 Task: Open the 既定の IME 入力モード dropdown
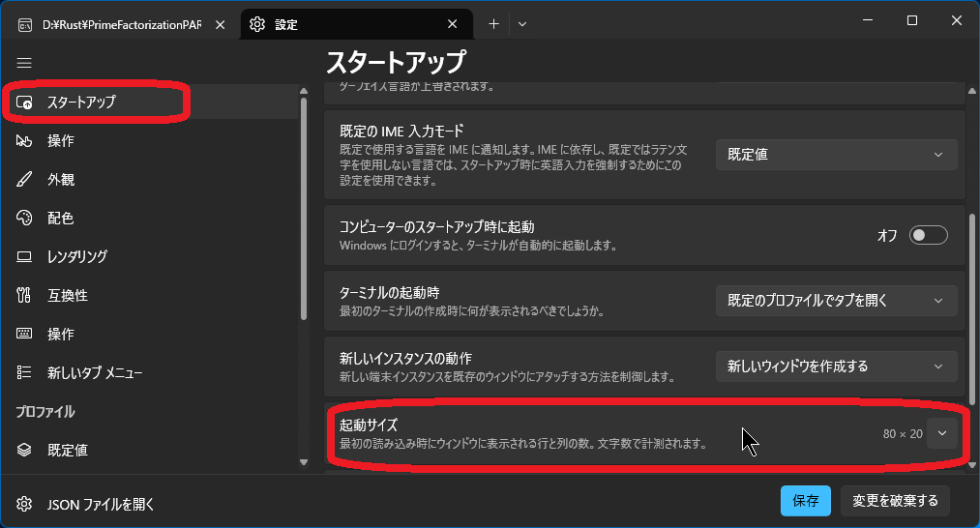pyautogui.click(x=836, y=155)
